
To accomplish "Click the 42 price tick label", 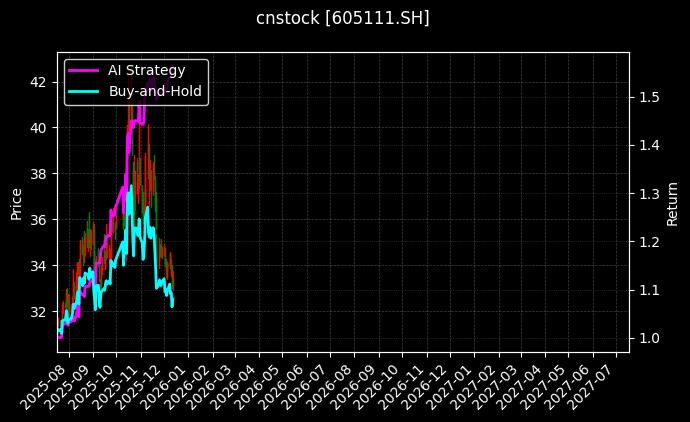I will 38,81.
